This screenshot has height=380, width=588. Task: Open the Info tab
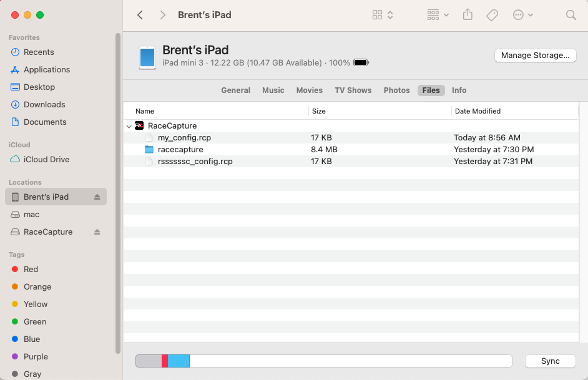point(459,90)
